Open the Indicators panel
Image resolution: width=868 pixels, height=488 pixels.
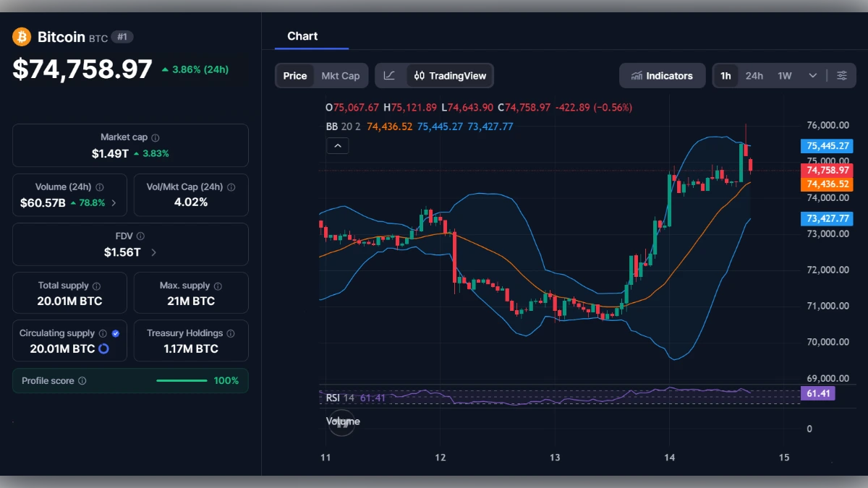(662, 75)
